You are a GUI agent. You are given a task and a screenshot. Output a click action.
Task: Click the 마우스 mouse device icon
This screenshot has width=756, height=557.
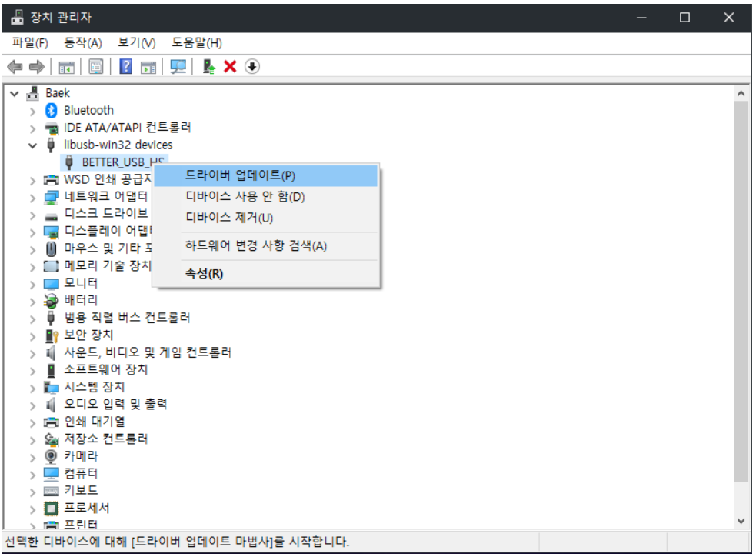(51, 248)
